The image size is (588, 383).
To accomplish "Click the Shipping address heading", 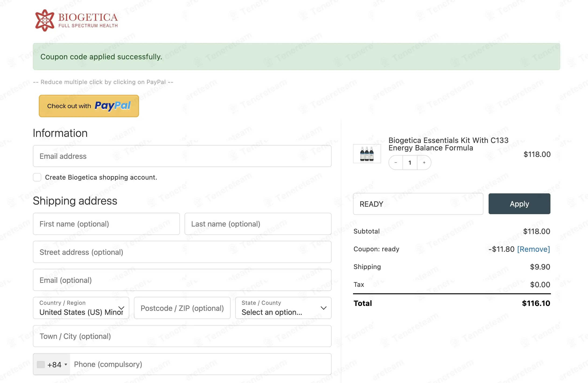I will pos(75,201).
